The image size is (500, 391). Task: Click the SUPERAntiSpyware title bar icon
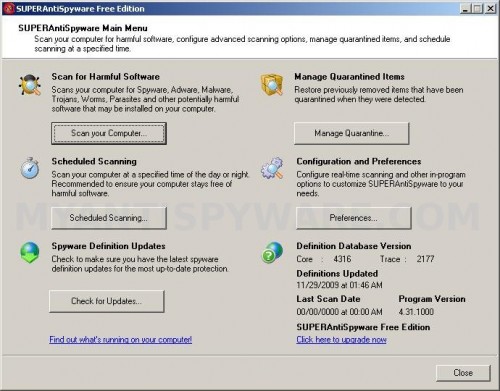click(x=9, y=8)
